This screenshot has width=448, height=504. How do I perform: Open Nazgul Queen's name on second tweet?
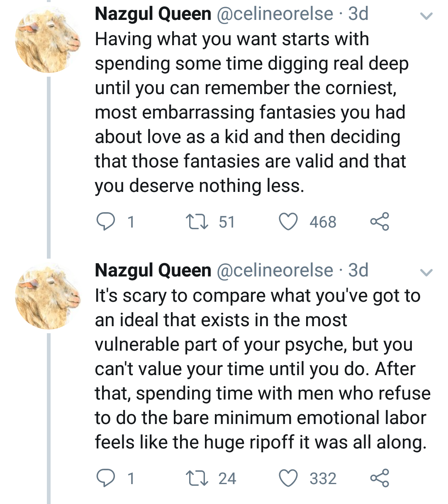coord(153,270)
